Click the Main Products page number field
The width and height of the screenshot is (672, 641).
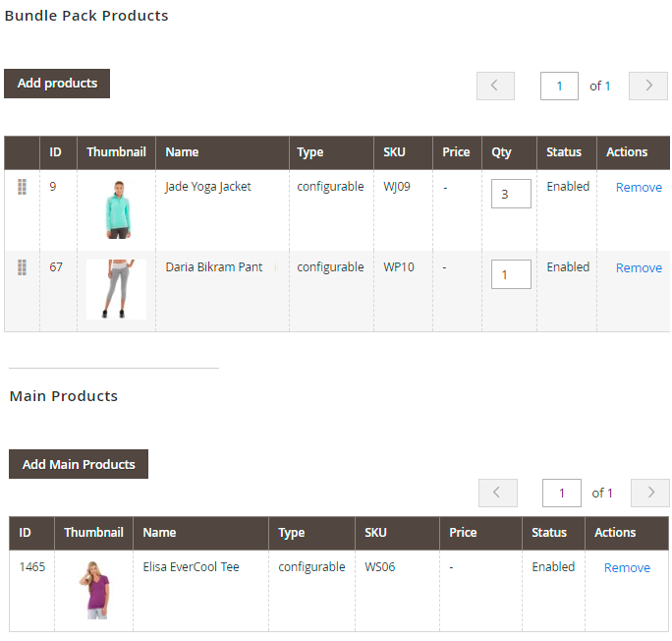(x=561, y=493)
